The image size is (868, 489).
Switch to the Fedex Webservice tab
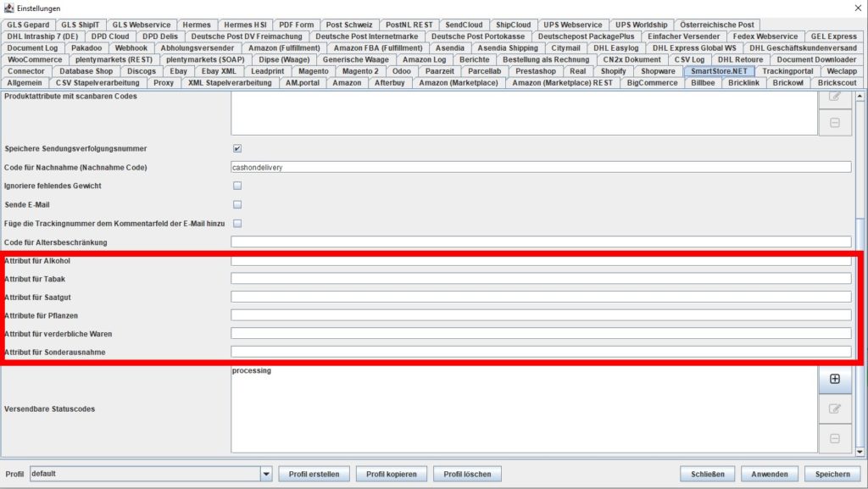(x=765, y=36)
